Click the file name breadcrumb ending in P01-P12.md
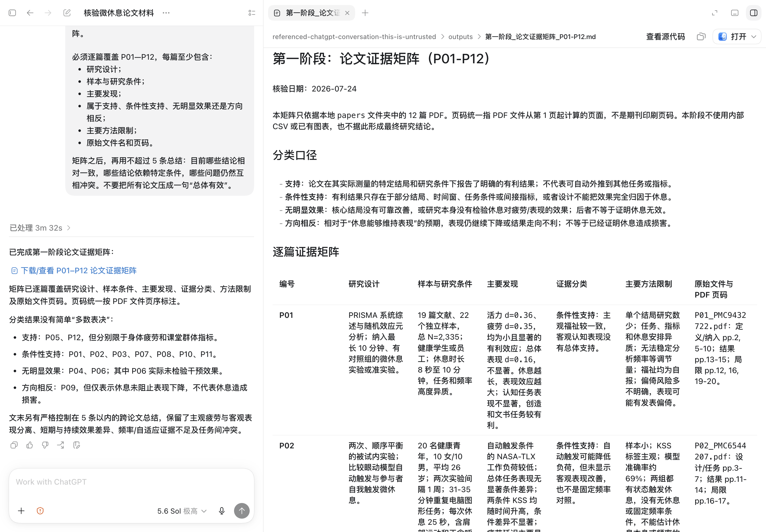 pos(540,37)
